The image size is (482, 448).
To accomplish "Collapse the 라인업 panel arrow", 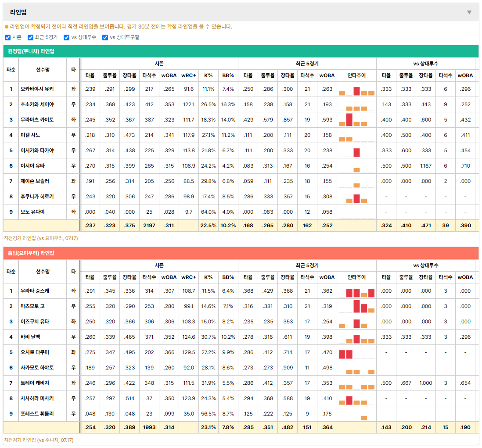I will click(x=469, y=12).
